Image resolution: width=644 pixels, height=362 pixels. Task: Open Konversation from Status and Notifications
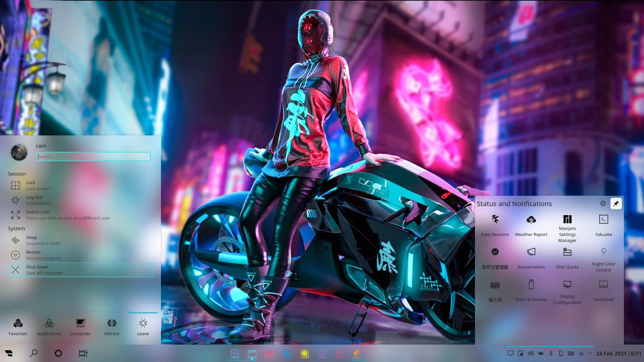pos(531,258)
